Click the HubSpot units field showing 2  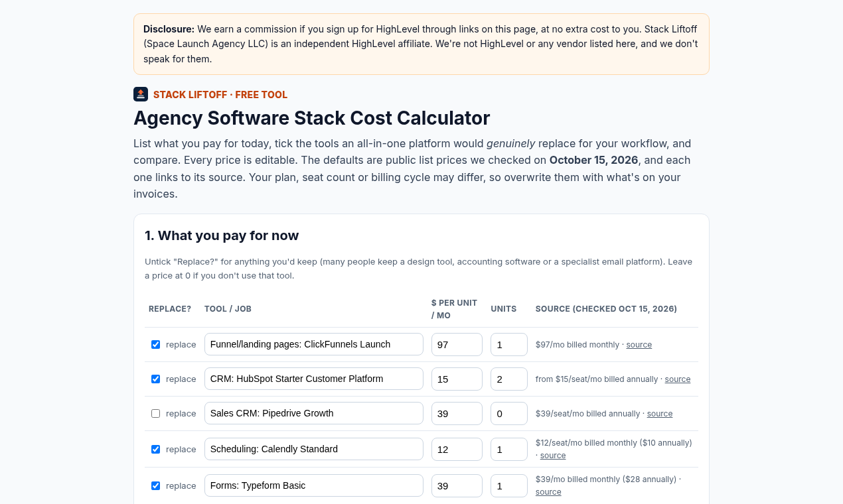(x=509, y=379)
